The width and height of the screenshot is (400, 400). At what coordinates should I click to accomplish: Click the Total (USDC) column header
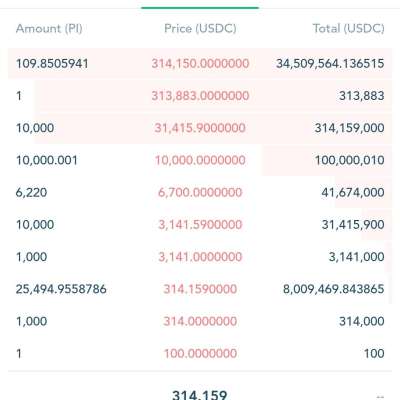(x=348, y=29)
